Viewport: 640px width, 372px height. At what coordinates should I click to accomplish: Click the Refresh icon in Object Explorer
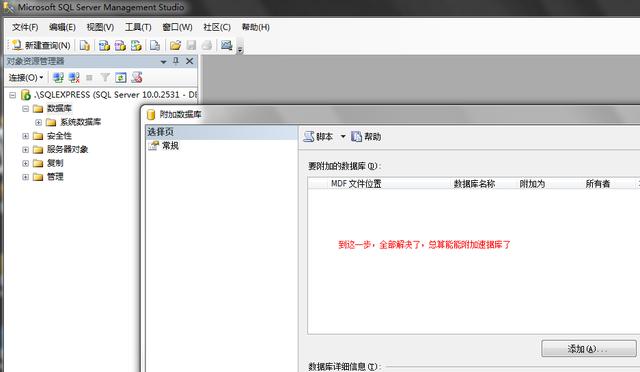[x=121, y=77]
